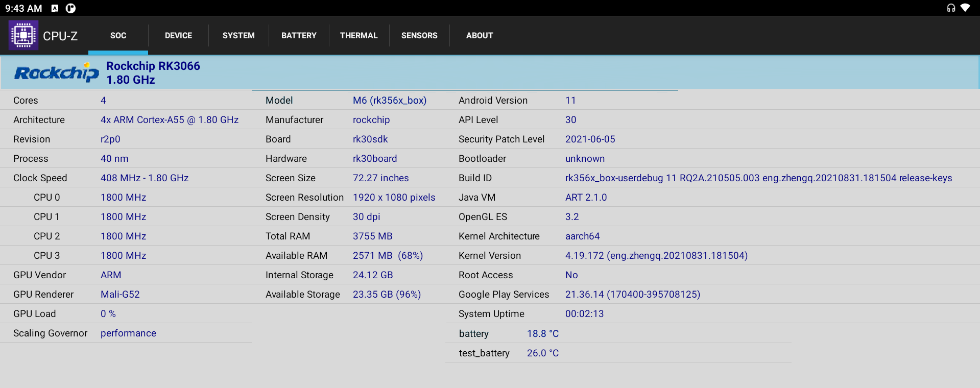The width and height of the screenshot is (980, 388).
Task: Click the Java VM value ART 2.1.0
Action: pyautogui.click(x=586, y=198)
